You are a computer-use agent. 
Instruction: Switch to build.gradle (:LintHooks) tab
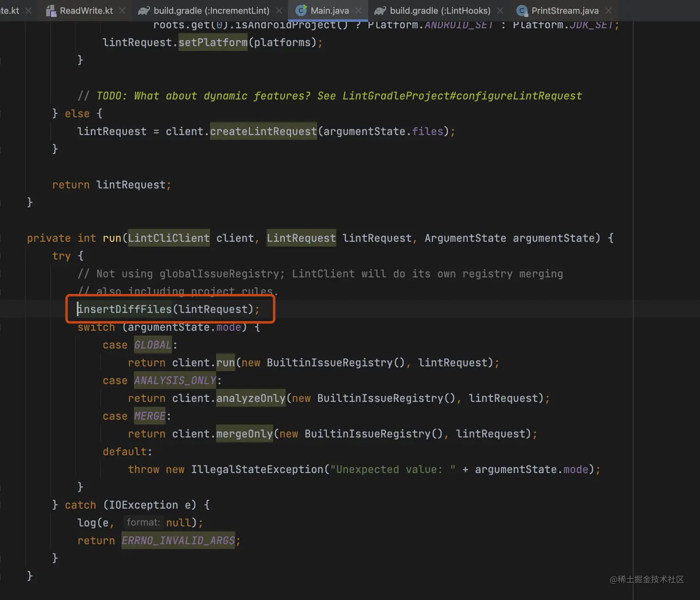440,10
